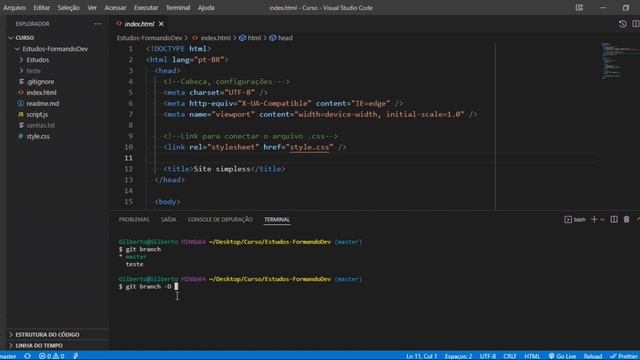Click style.css link in line 10
The width and height of the screenshot is (640, 360).
pyautogui.click(x=309, y=147)
